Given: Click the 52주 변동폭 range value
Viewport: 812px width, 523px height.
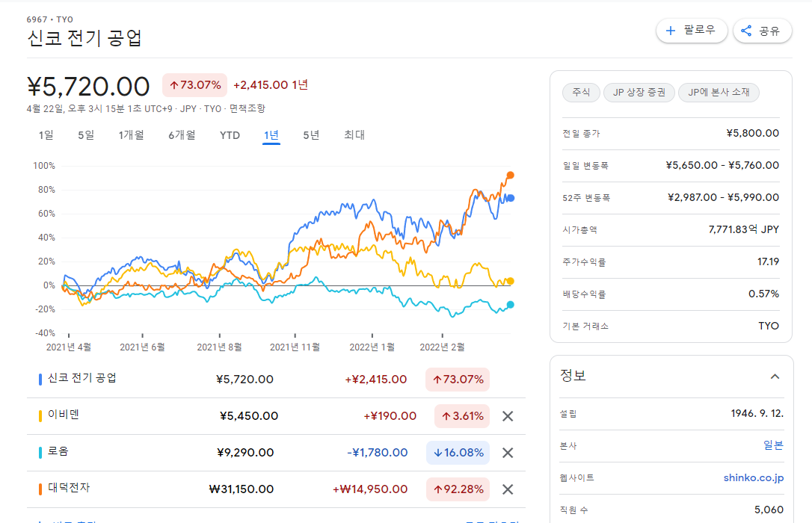Looking at the screenshot, I should coord(724,197).
